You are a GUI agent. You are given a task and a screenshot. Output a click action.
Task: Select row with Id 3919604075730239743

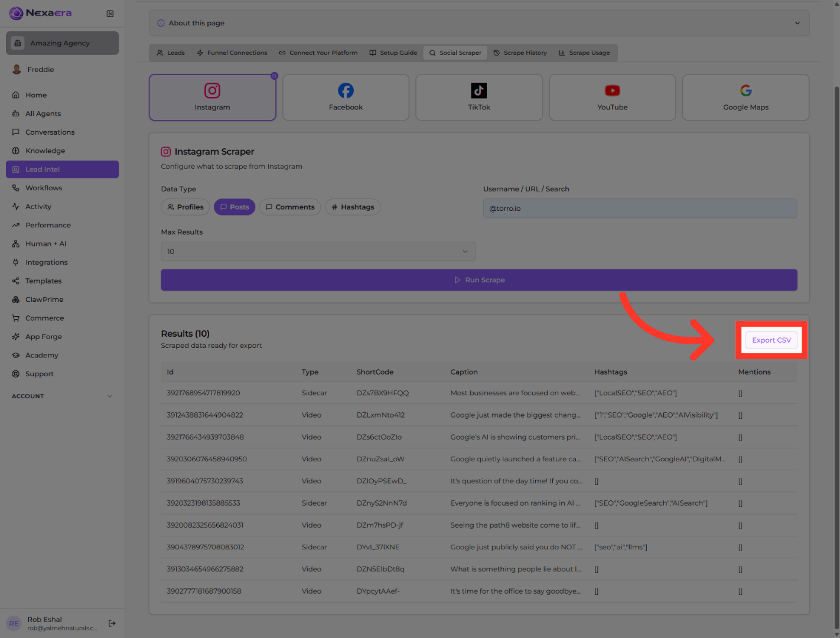(479, 481)
